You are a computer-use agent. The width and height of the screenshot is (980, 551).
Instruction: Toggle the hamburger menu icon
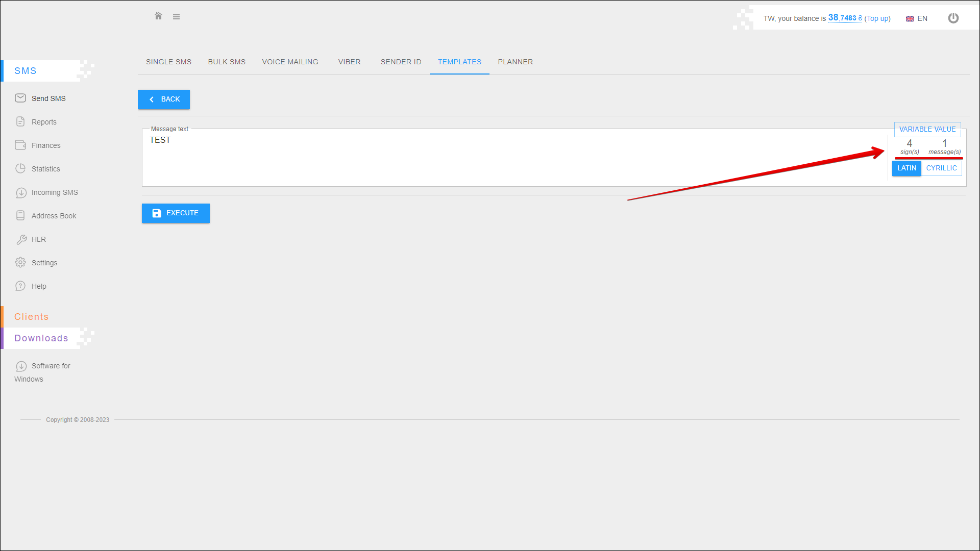[x=176, y=17]
